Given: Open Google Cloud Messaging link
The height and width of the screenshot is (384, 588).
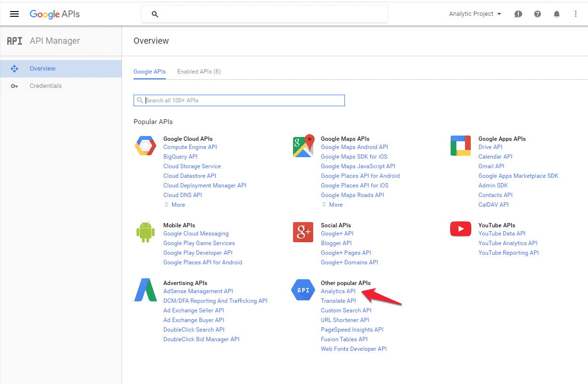Looking at the screenshot, I should pyautogui.click(x=196, y=234).
